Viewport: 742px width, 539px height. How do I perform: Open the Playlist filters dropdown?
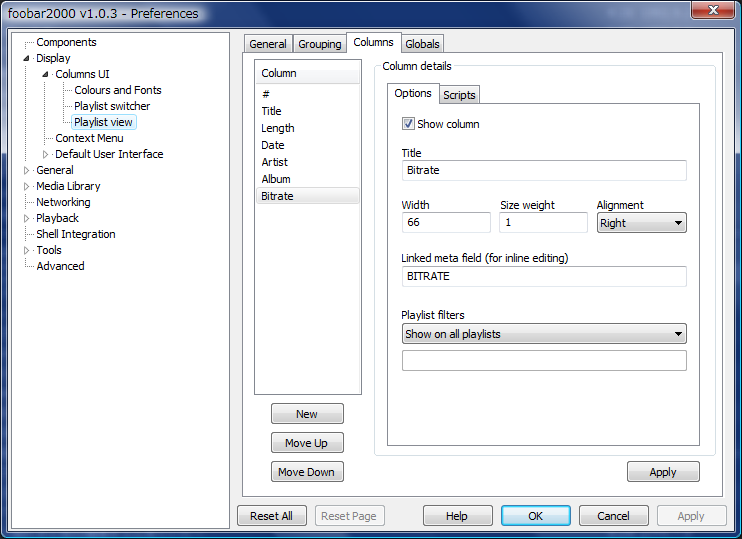544,334
